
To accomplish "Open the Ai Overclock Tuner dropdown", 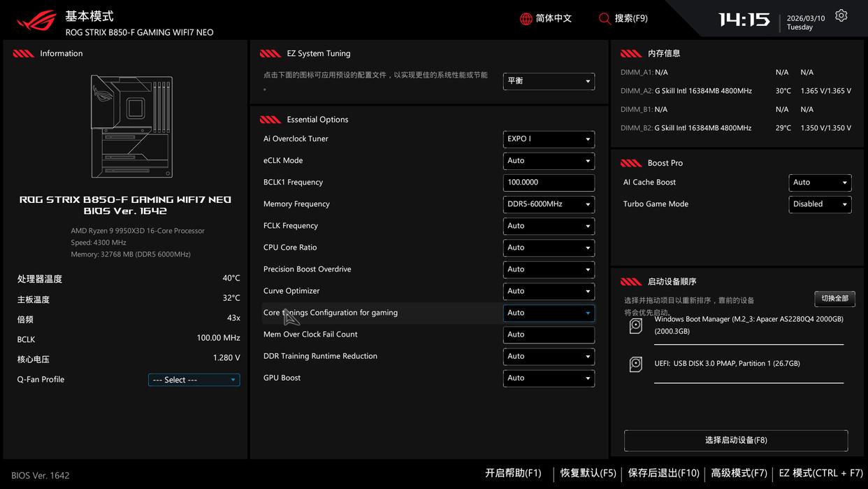I will click(549, 139).
